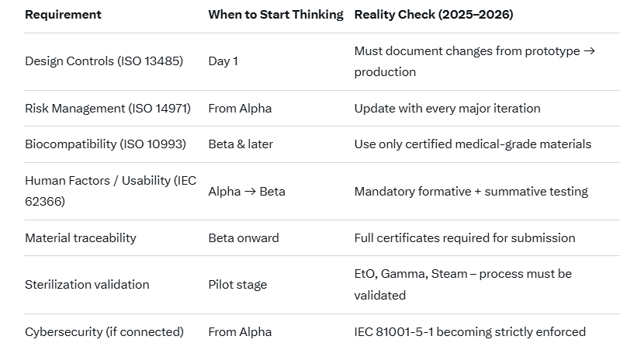Click the Alpha → Beta cell
This screenshot has width=644, height=350.
pos(247,192)
